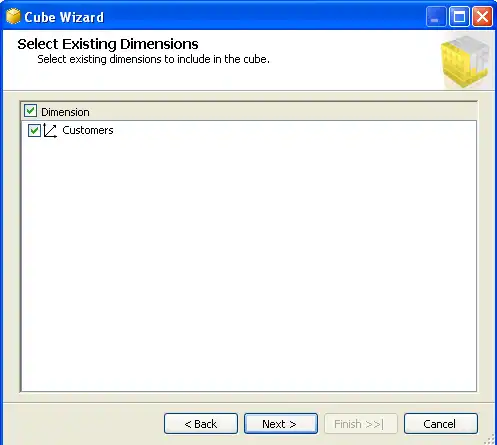
Task: Click the yellow cube graphic in header
Action: [466, 61]
